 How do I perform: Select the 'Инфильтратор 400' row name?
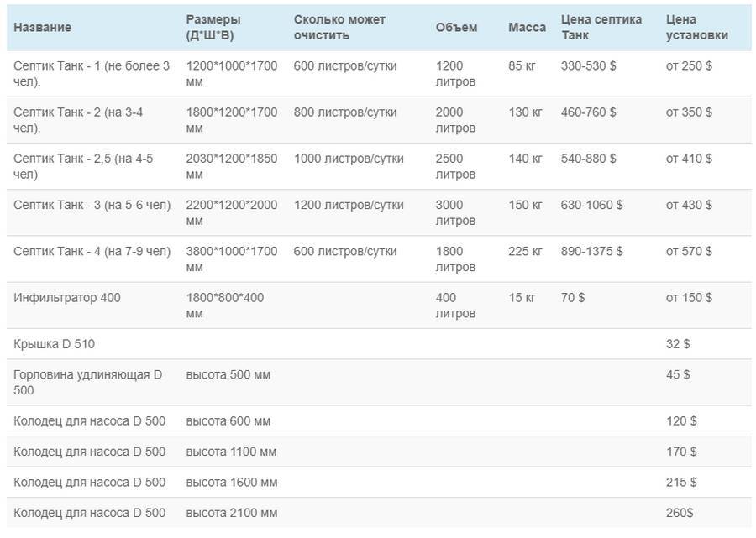tap(66, 298)
